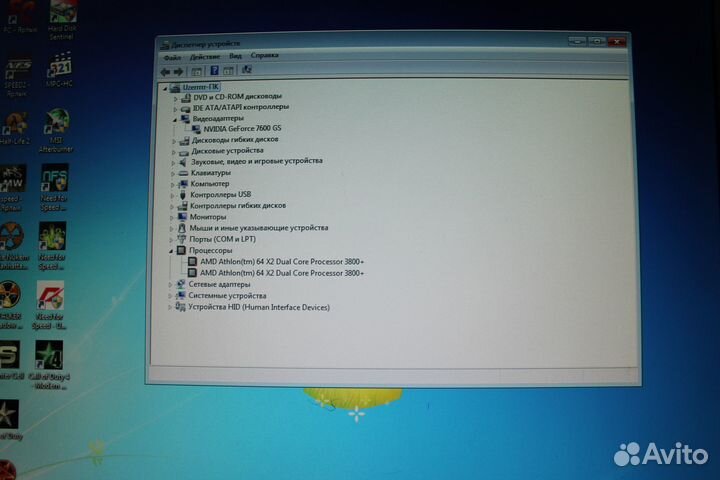The image size is (720, 480).
Task: Expand the Клавиатуры category
Action: pos(173,174)
